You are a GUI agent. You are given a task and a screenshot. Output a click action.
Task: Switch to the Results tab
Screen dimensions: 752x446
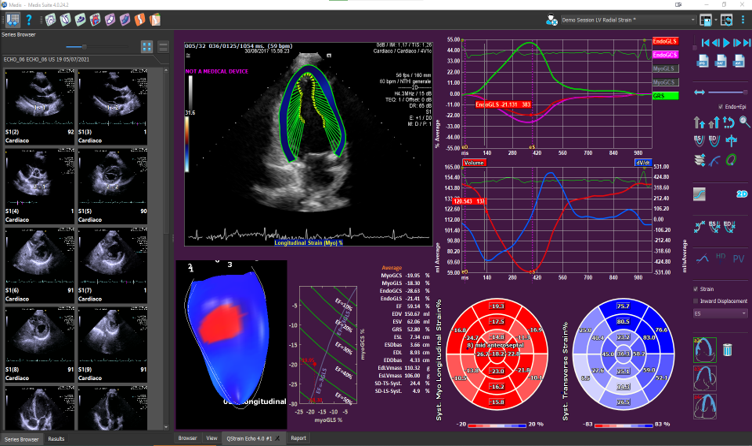[57, 439]
